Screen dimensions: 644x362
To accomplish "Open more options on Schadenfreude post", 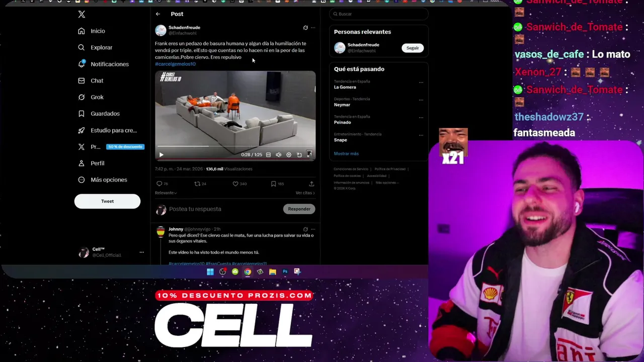I will click(313, 28).
